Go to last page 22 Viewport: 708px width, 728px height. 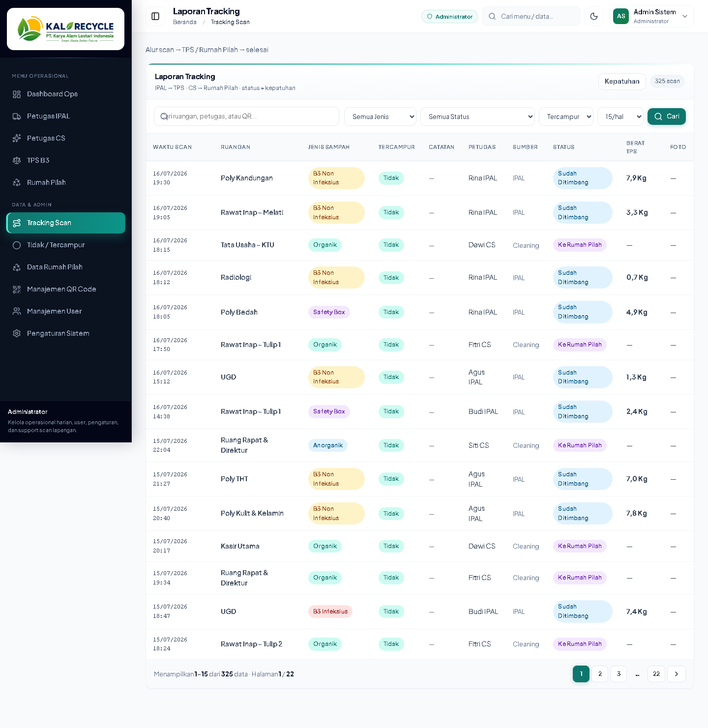pos(656,674)
